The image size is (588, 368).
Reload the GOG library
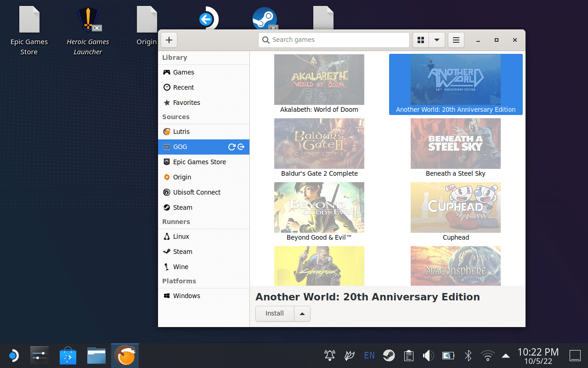232,147
